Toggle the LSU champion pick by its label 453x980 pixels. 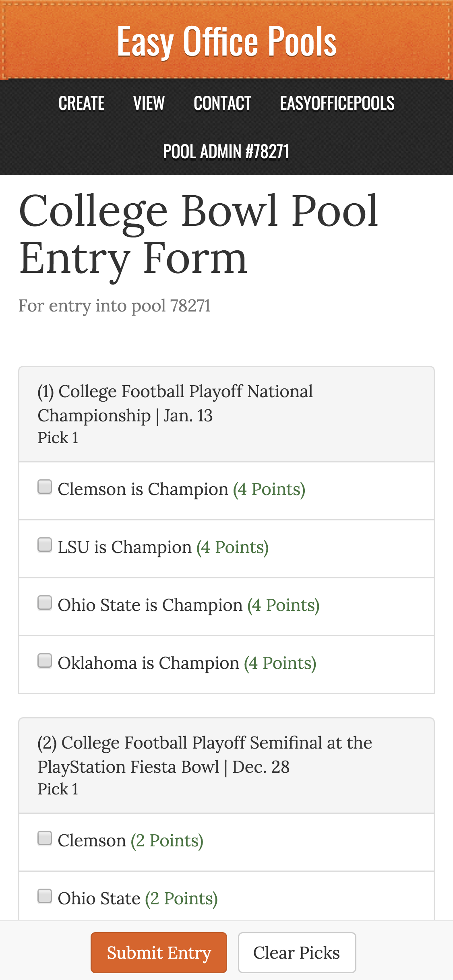click(x=125, y=547)
